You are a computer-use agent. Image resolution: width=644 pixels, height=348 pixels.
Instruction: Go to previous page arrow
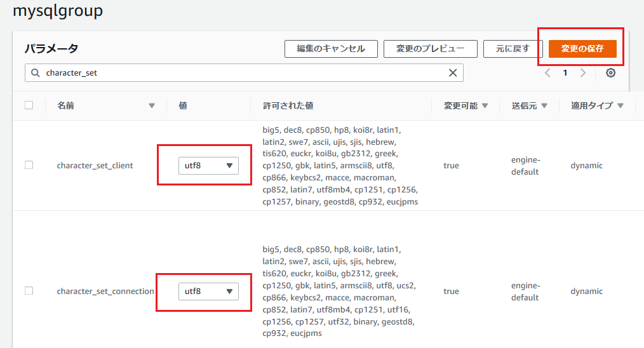[x=547, y=73]
